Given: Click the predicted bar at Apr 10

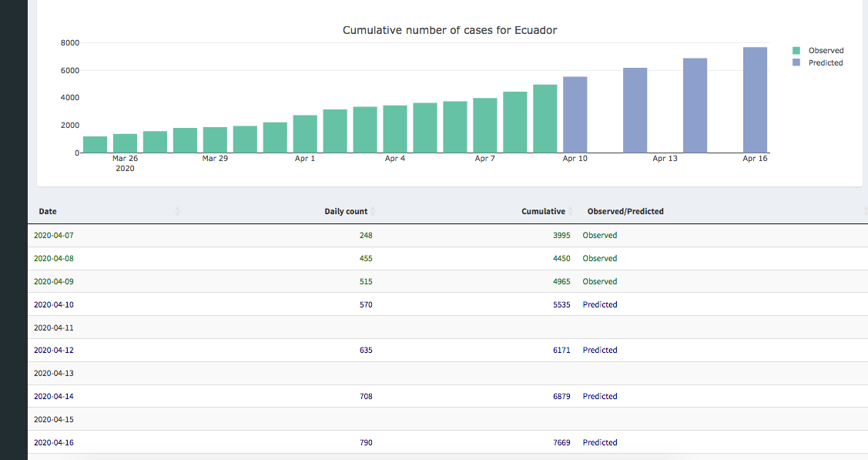Looking at the screenshot, I should [x=575, y=115].
